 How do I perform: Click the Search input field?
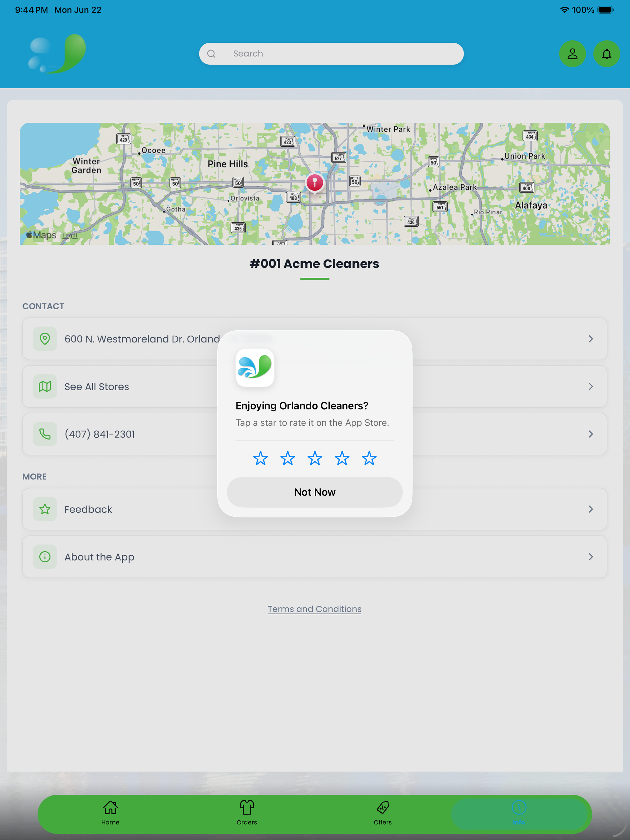tap(331, 53)
